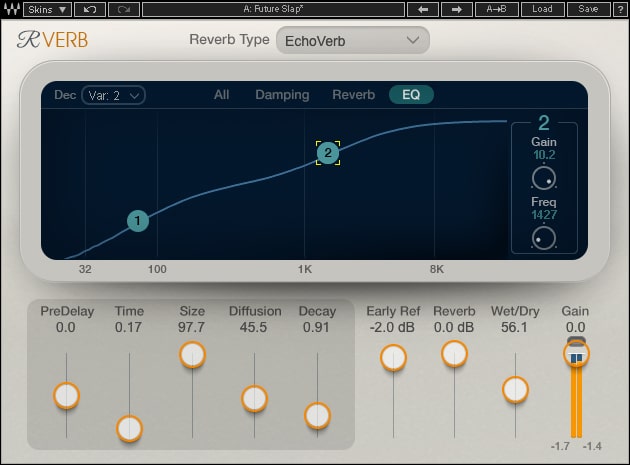Click the Undo arrow button
The image size is (630, 465).
pos(89,9)
